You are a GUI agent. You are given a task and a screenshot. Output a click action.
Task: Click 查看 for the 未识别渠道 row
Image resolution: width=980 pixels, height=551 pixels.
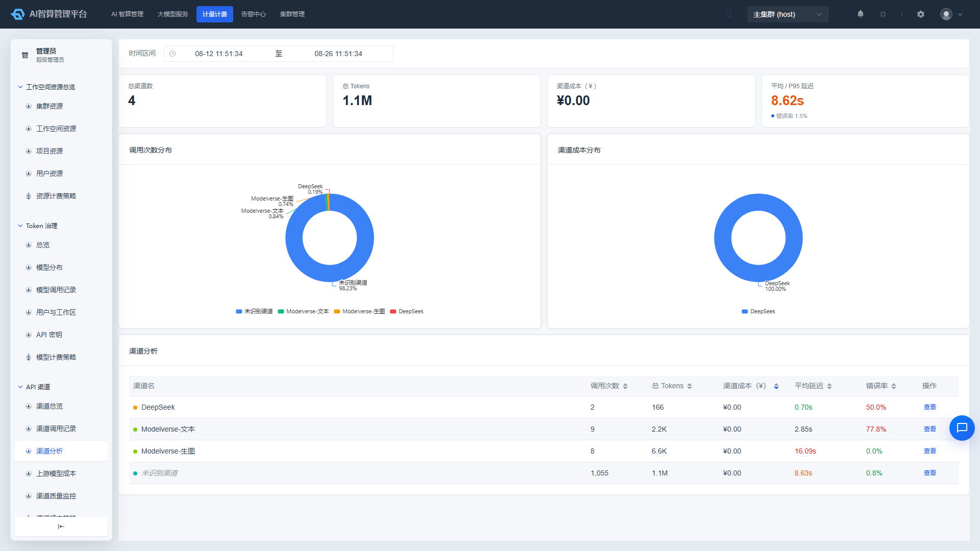[930, 473]
